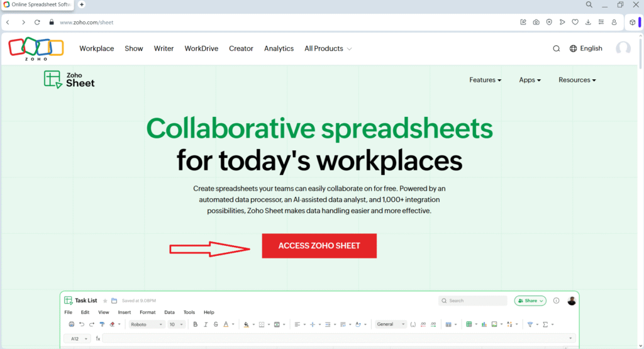This screenshot has width=644, height=349.
Task: Toggle bold formatting in the preview toolbar
Action: point(195,324)
